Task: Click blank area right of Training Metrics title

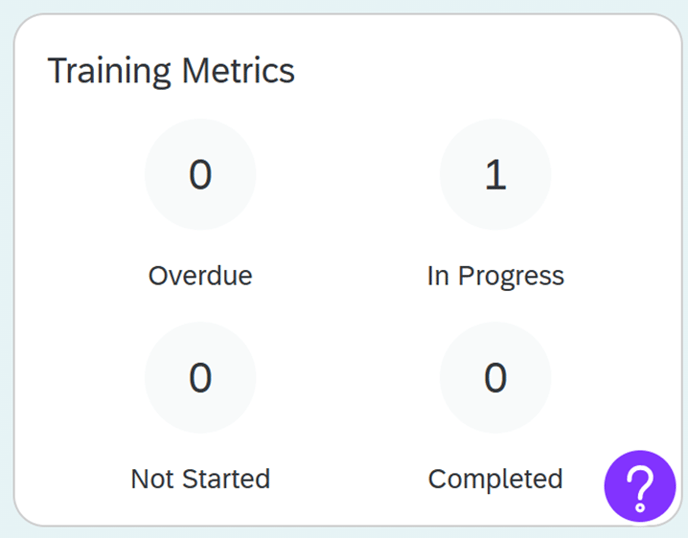Action: click(483, 71)
